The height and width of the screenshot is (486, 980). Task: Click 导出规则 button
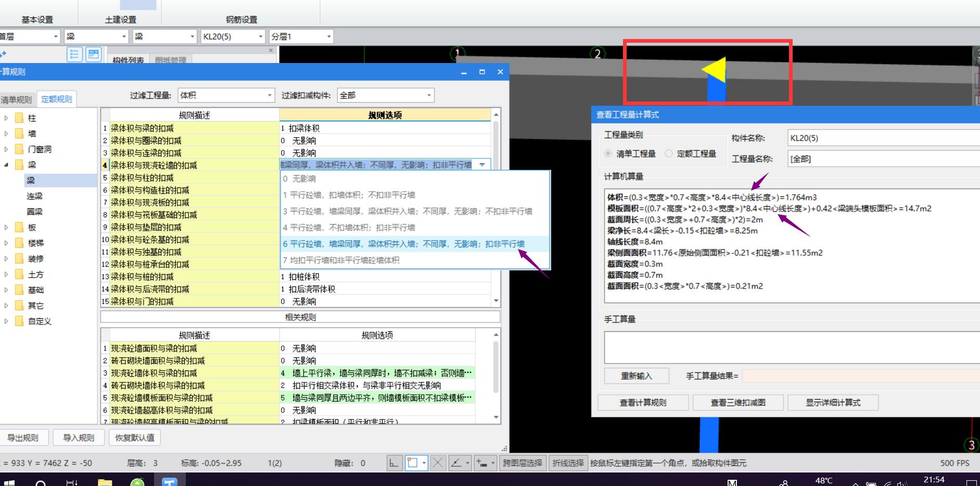[x=23, y=438]
